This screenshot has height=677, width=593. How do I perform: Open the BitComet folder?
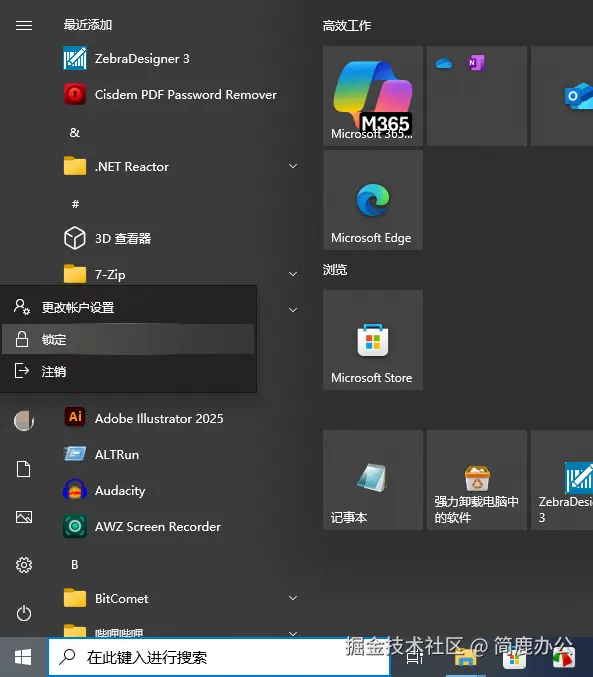coord(181,598)
